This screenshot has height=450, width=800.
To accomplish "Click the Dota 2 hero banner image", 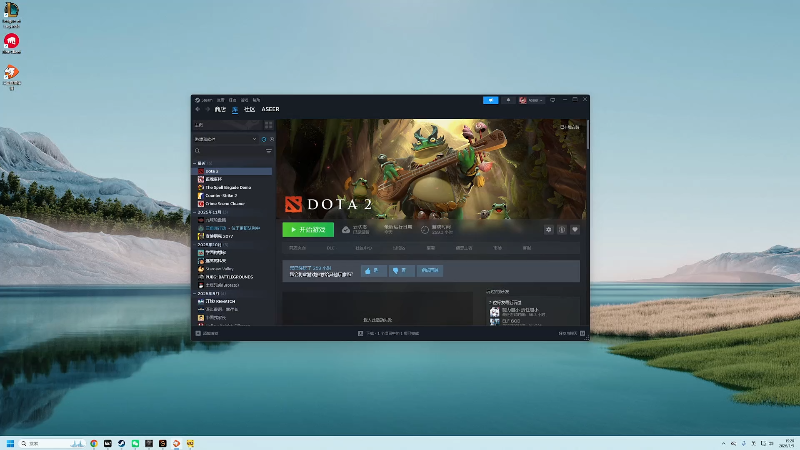I will pos(432,169).
